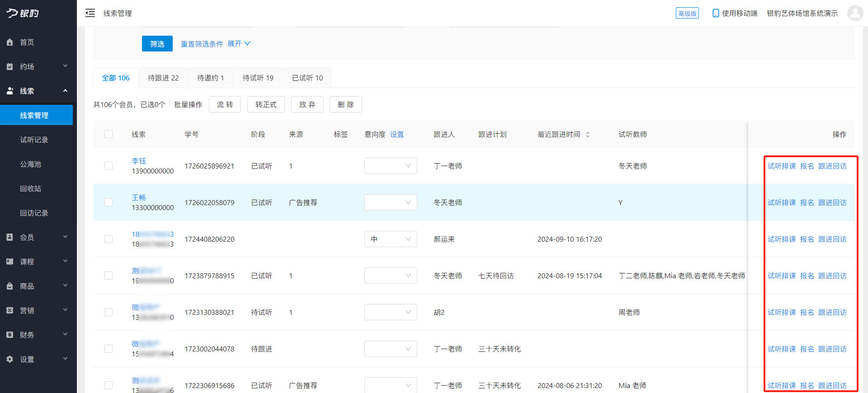This screenshot has height=393, width=868.
Task: Open 意向度 dropdown in row 1723002044078
Action: coord(391,349)
